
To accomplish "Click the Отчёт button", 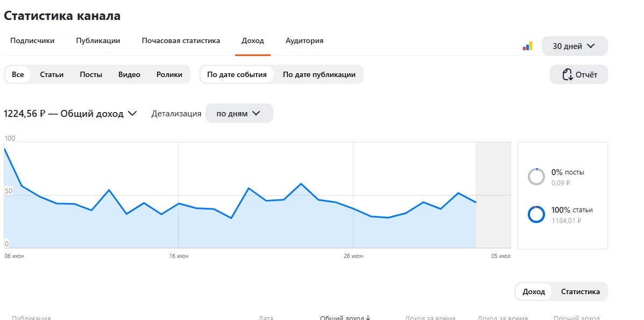I will click(579, 74).
